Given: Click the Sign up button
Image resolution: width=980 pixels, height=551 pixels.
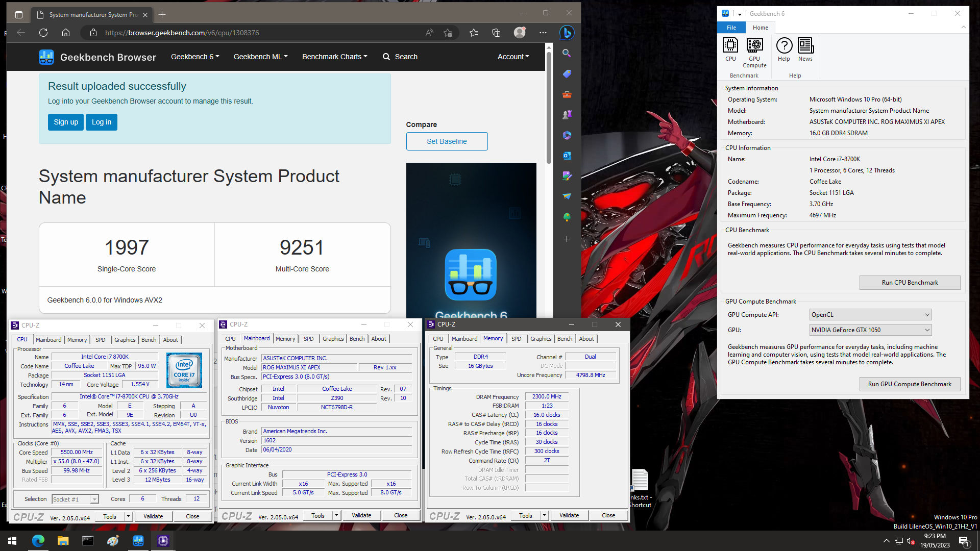Looking at the screenshot, I should coord(66,122).
